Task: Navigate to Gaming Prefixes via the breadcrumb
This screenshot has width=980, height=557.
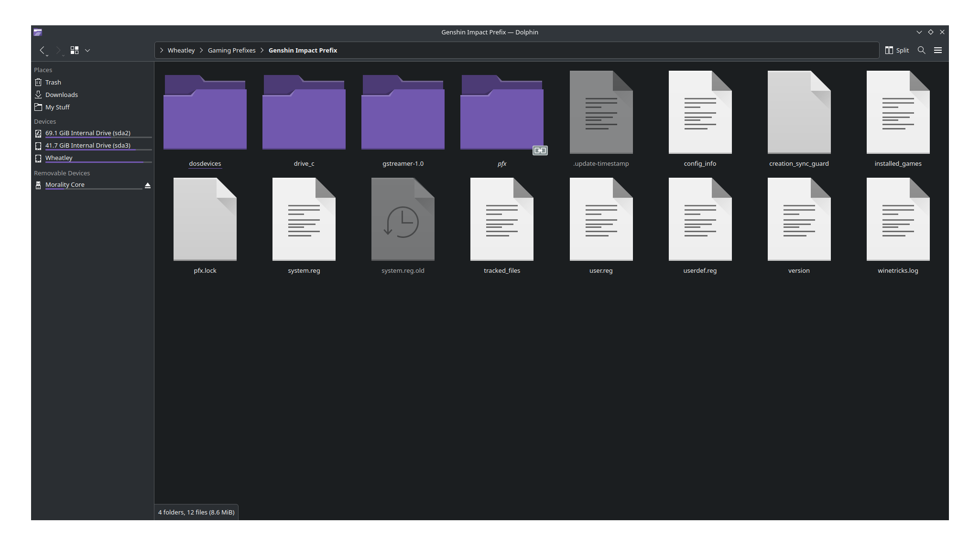Action: click(x=231, y=50)
